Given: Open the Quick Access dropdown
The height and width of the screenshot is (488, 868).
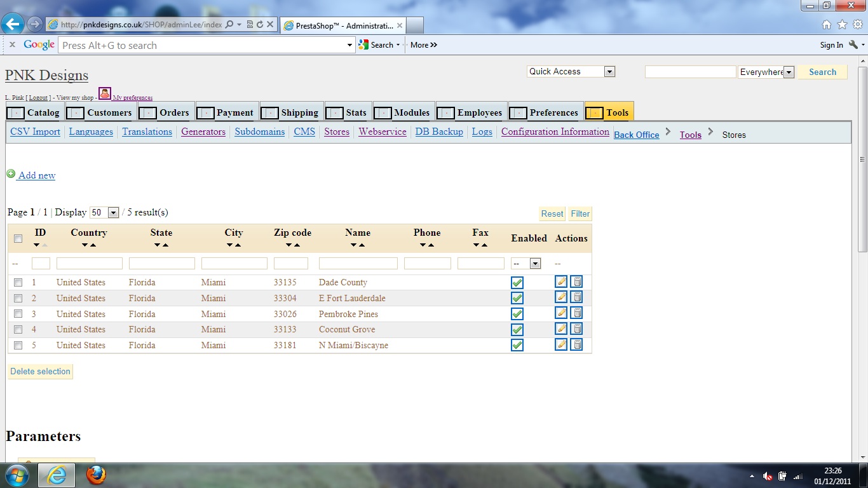Looking at the screenshot, I should [x=571, y=72].
